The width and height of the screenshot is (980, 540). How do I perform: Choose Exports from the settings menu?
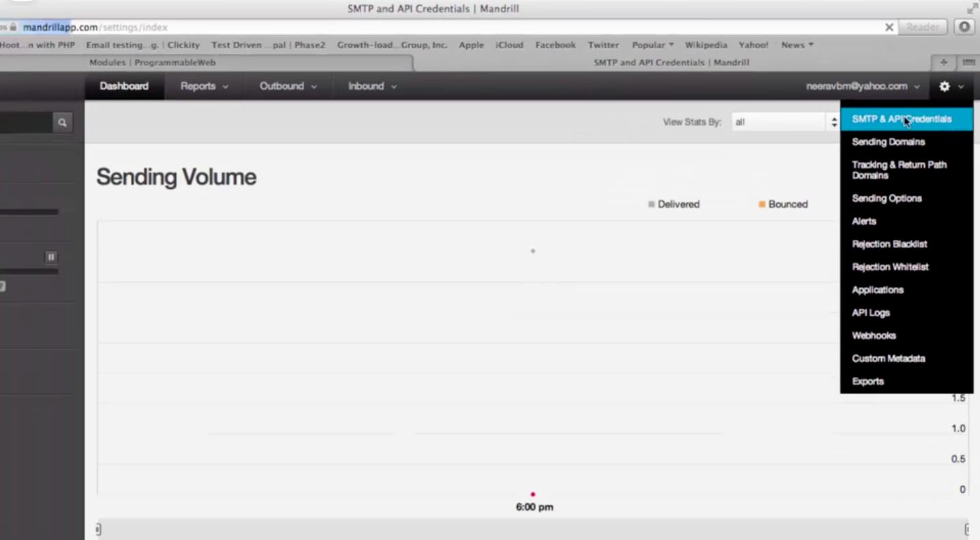(x=868, y=381)
